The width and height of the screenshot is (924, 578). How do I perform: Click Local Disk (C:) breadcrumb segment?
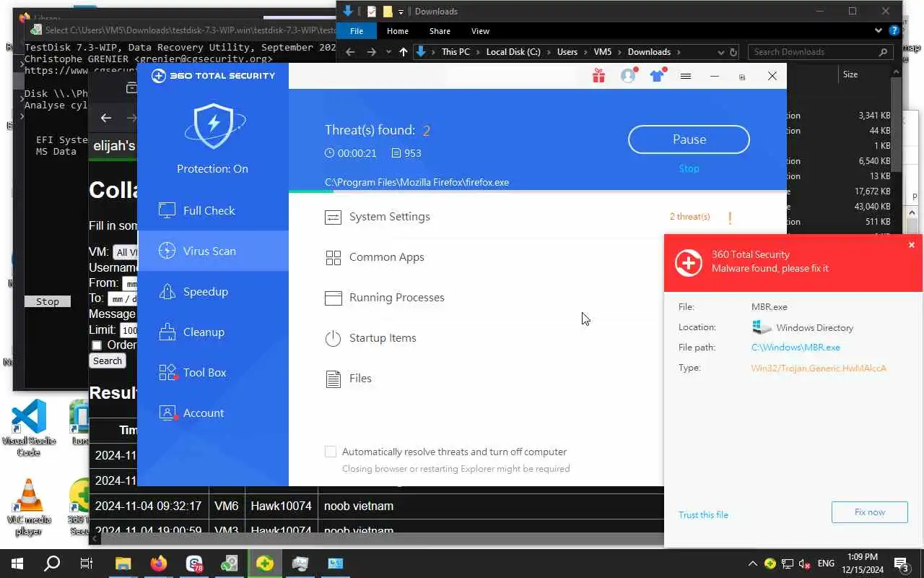(x=513, y=52)
